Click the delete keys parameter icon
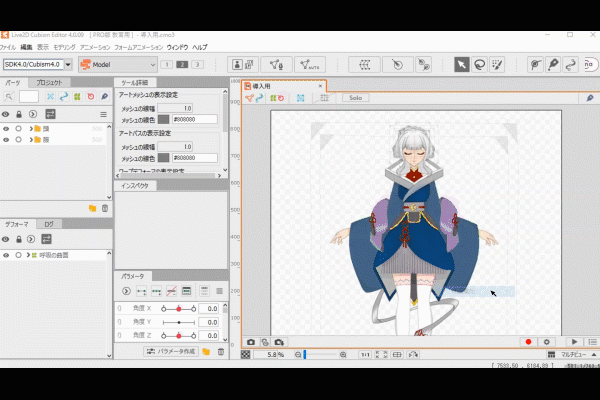The height and width of the screenshot is (400, 600). point(171,291)
